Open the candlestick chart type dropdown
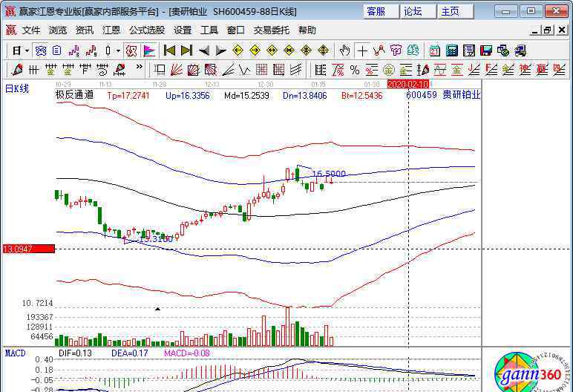Viewport: 573px width, 392px height. pyautogui.click(x=118, y=50)
